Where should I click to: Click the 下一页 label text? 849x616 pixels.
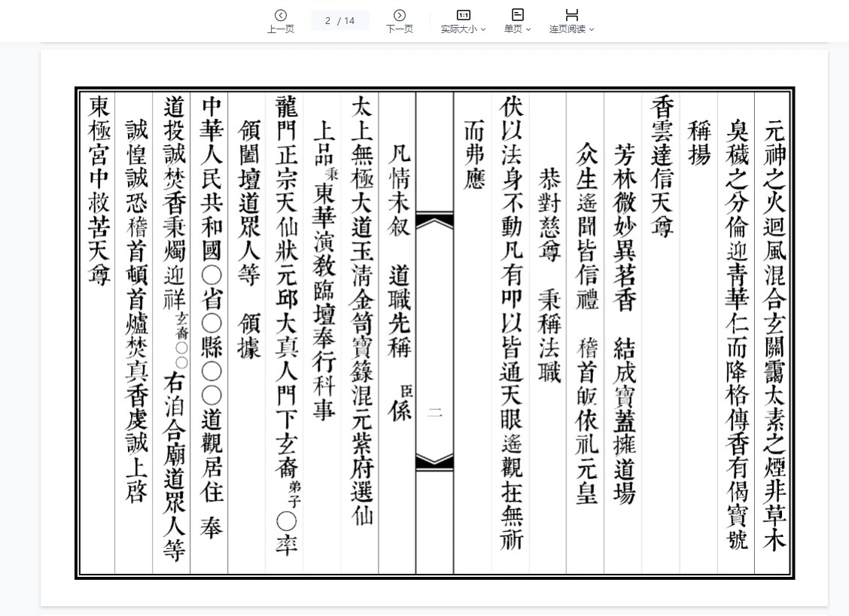pyautogui.click(x=400, y=29)
